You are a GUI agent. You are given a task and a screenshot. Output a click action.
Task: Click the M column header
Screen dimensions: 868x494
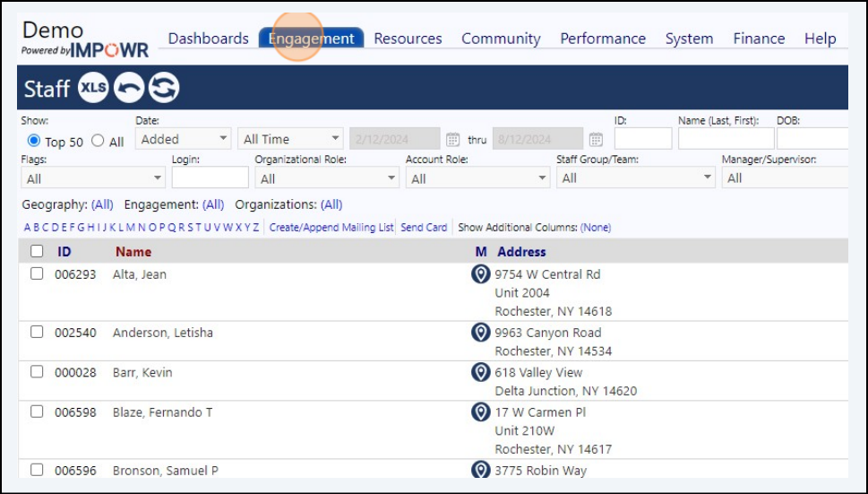tap(481, 251)
